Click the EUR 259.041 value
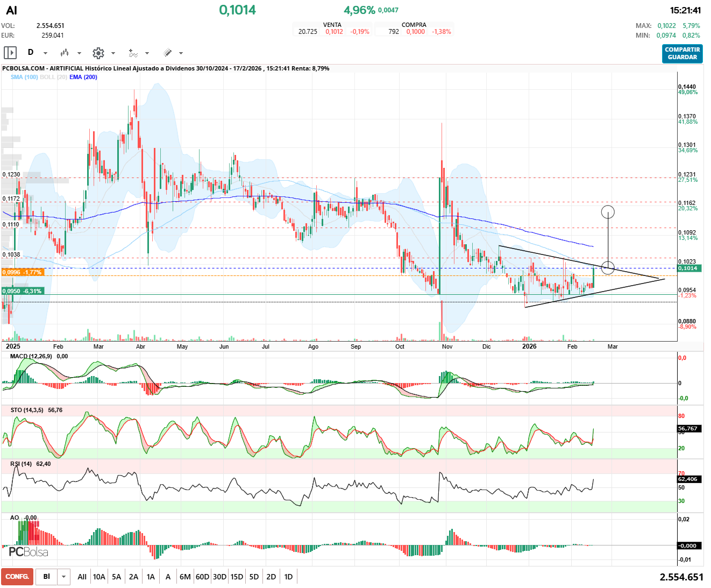 (53, 36)
